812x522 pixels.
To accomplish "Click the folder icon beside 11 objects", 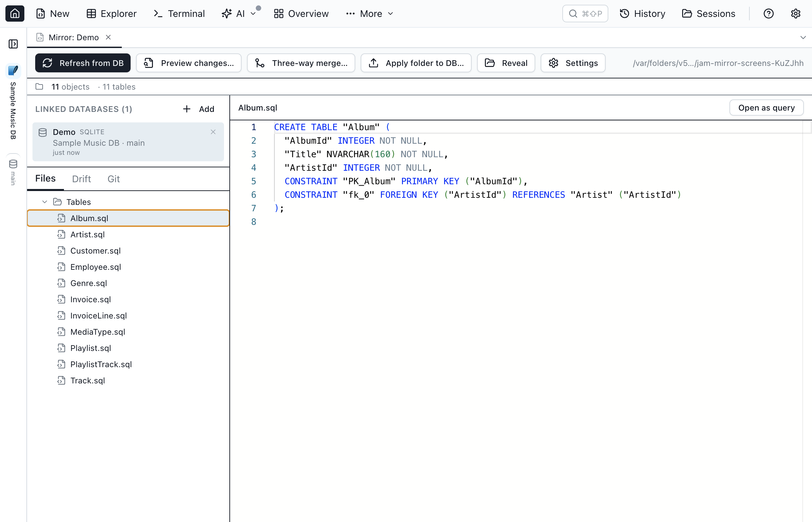I will tap(39, 87).
